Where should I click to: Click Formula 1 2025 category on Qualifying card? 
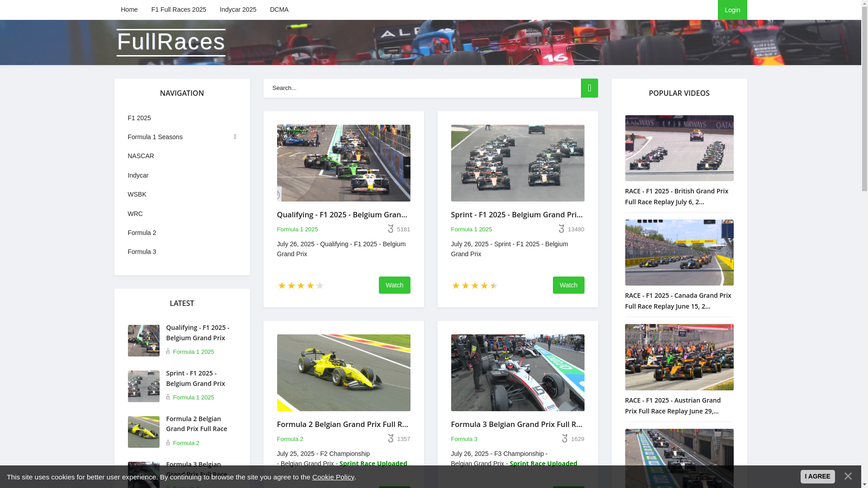coord(297,230)
